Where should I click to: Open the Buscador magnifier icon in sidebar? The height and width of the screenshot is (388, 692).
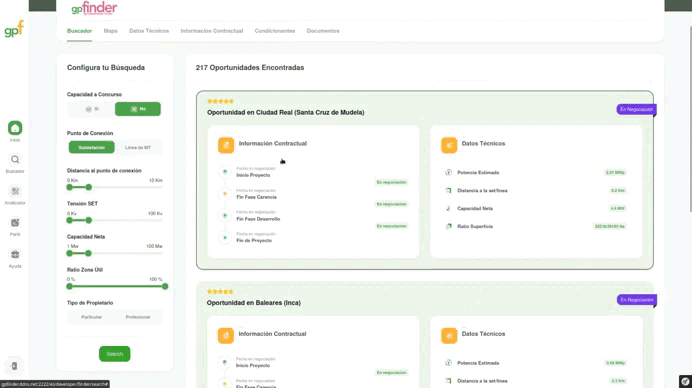tap(15, 159)
